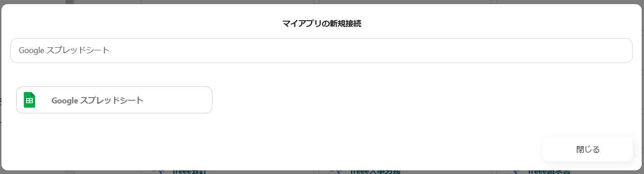Click blank area of the Google スプレッドシート card
This screenshot has height=174, width=644.
coord(180,100)
